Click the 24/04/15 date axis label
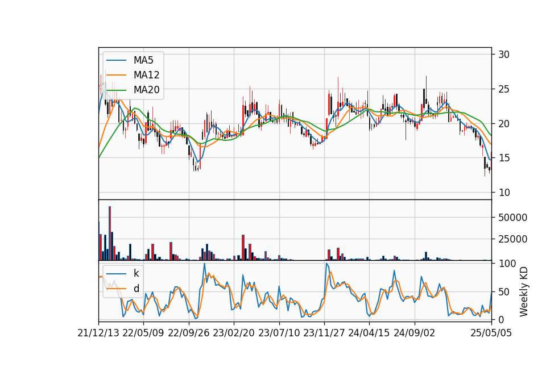 click(x=369, y=333)
